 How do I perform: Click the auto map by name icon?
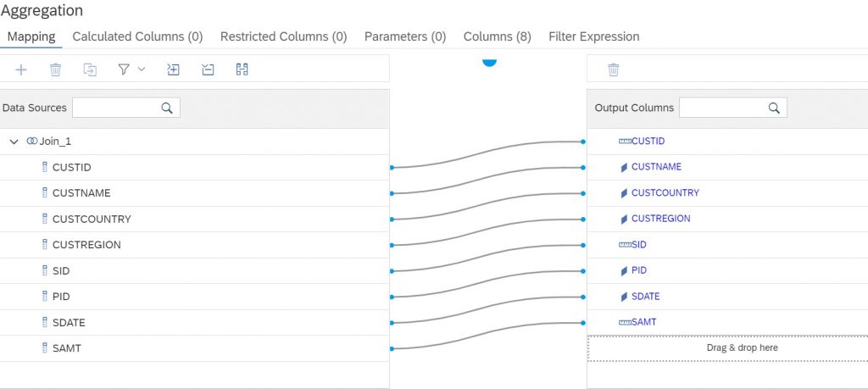coord(242,69)
